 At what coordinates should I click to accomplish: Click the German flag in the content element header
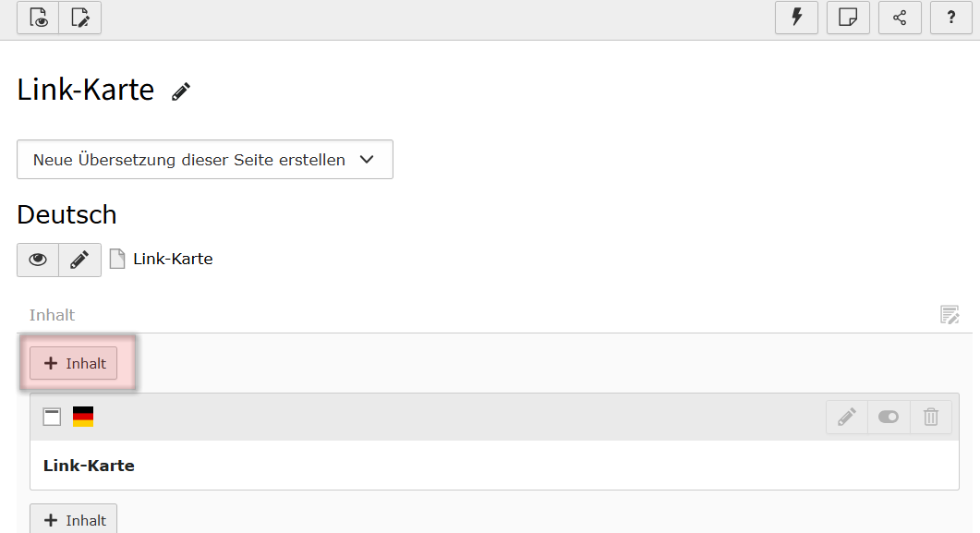83,417
